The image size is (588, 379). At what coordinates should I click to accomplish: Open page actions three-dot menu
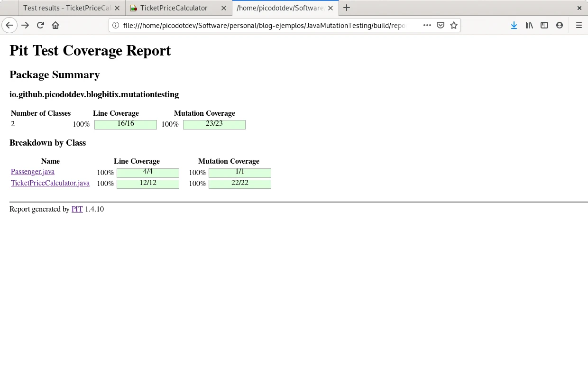(427, 25)
